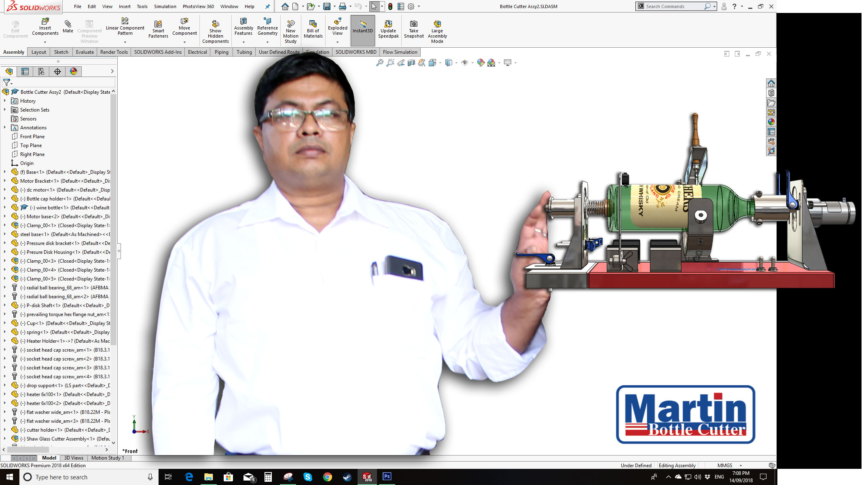The image size is (868, 485).
Task: Click the Insert Components icon
Action: [x=45, y=21]
